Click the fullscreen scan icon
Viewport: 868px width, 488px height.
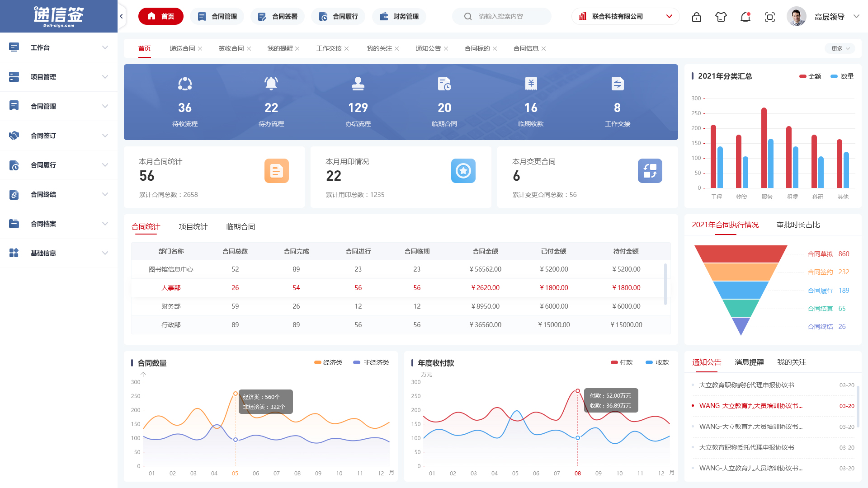pos(769,17)
